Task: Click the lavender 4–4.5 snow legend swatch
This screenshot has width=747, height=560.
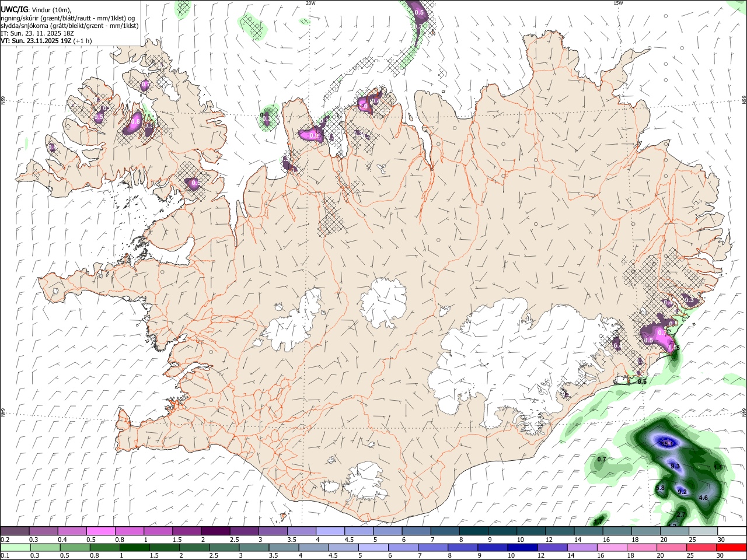Action: point(330,531)
